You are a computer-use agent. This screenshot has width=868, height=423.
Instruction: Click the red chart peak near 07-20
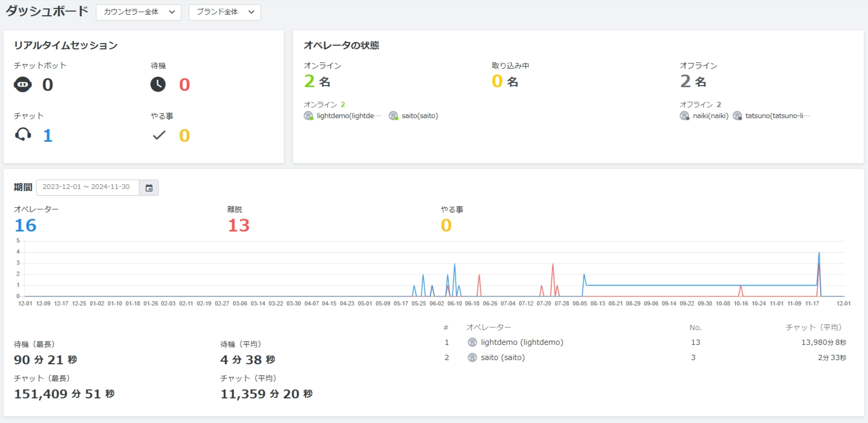tap(553, 265)
